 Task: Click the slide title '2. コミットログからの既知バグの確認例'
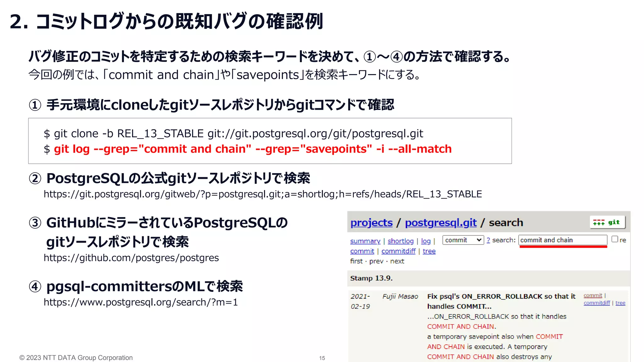tap(166, 21)
